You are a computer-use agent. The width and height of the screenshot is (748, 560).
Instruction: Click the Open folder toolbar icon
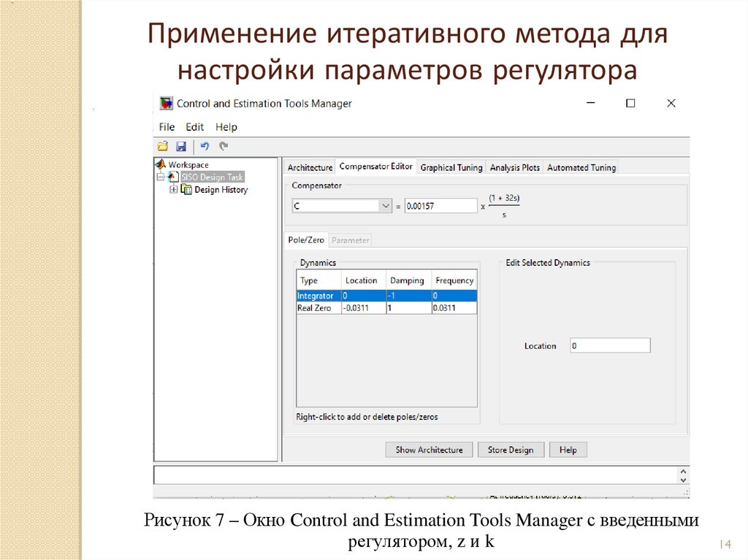pos(163,146)
